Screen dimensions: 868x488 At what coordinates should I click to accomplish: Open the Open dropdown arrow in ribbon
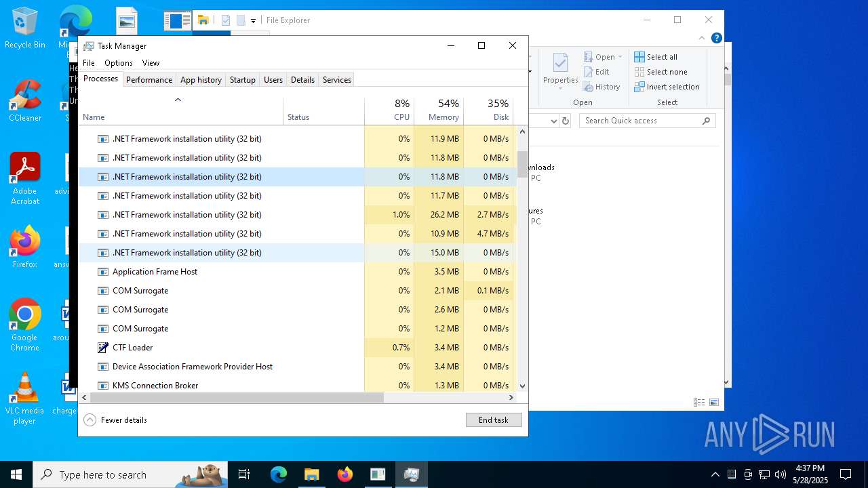(x=620, y=57)
